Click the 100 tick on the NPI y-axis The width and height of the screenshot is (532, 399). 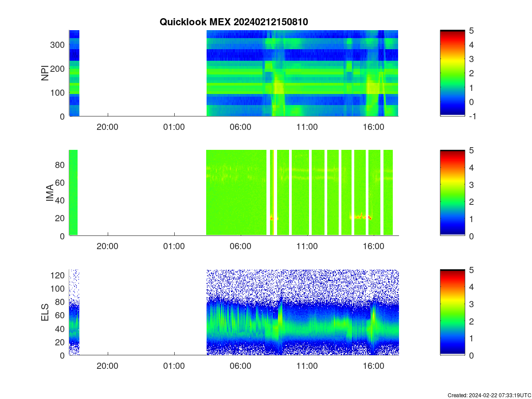pos(58,92)
